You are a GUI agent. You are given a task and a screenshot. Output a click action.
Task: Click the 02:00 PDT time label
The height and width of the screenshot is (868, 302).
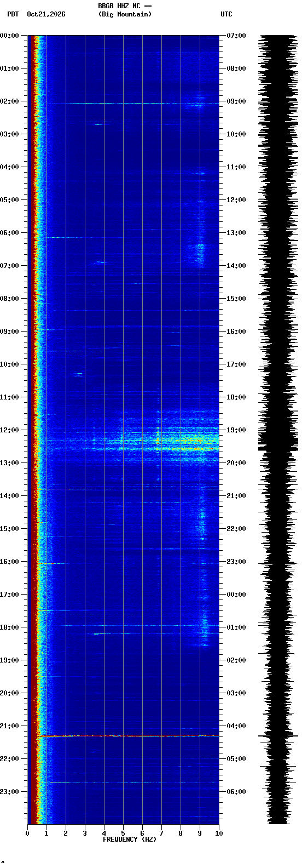(9, 101)
